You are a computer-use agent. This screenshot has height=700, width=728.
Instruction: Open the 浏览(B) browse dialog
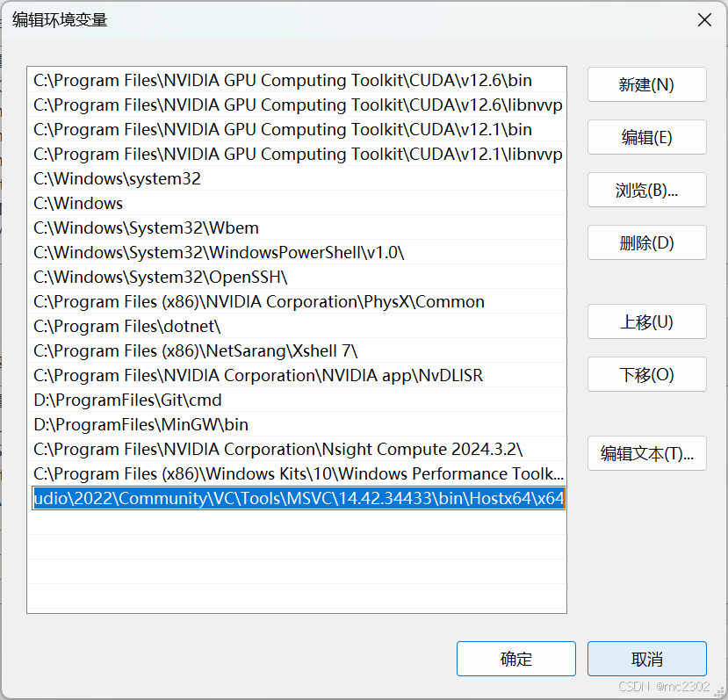[x=646, y=190]
